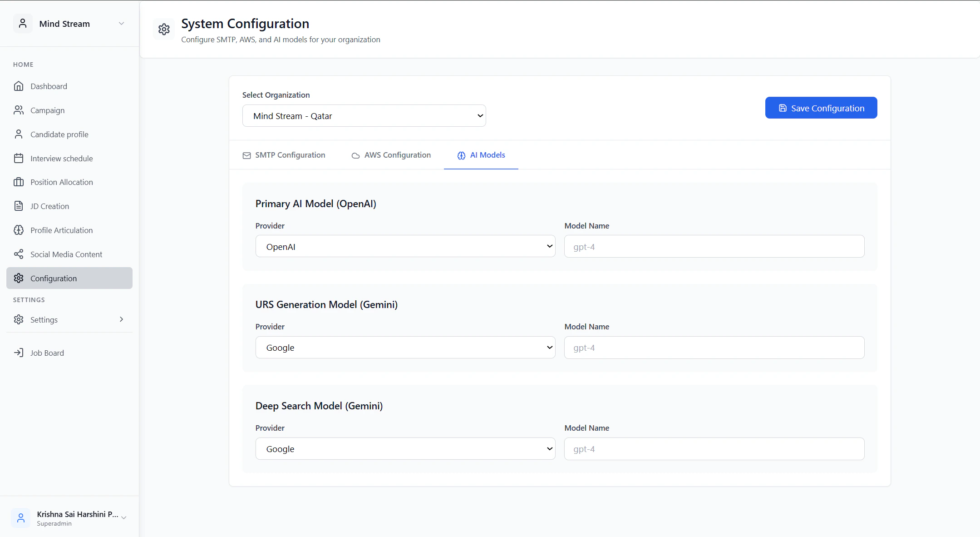980x537 pixels.
Task: Click the Job Board arrow icon
Action: click(x=19, y=353)
